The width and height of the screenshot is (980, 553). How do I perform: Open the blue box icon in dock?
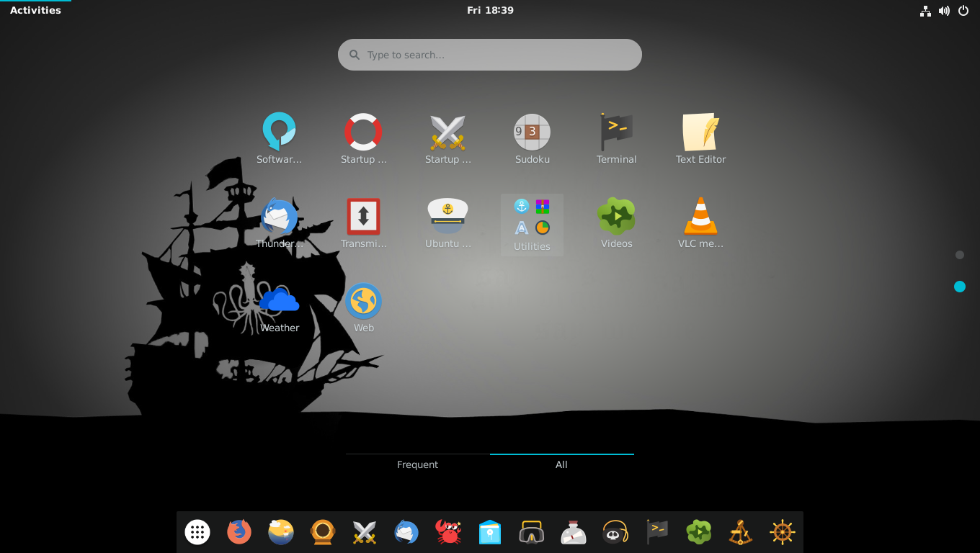[x=490, y=532]
